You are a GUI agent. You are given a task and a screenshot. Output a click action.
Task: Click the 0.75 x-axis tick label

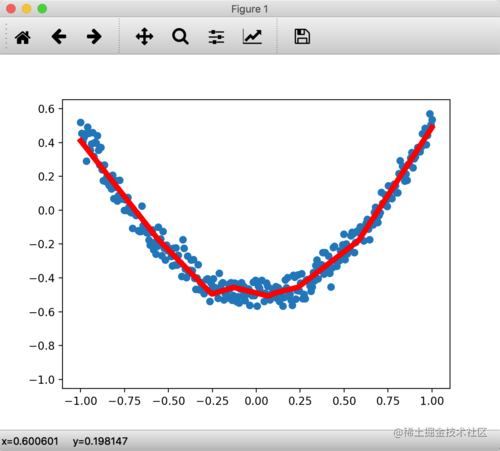[388, 401]
